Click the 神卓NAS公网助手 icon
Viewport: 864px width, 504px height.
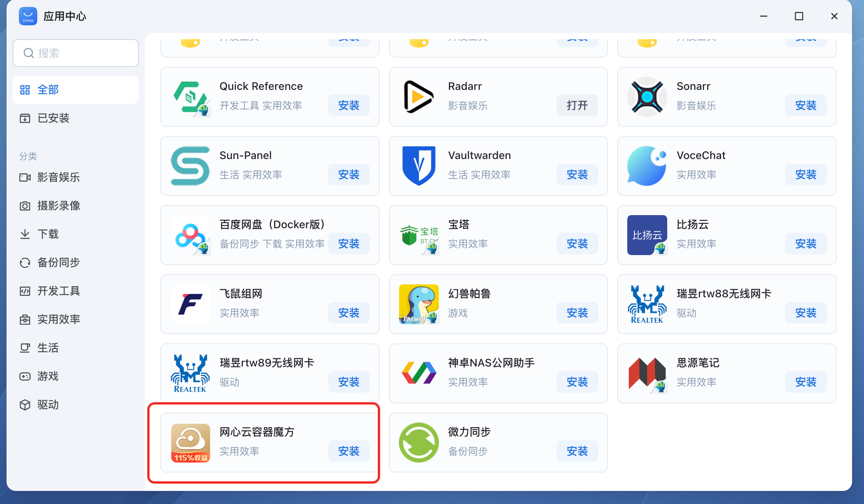419,373
